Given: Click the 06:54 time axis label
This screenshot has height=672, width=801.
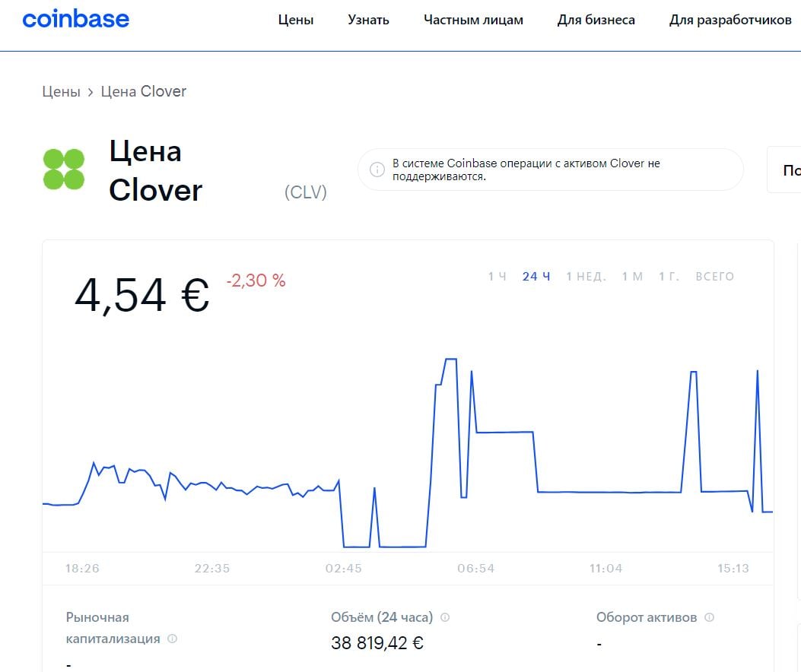Looking at the screenshot, I should [x=475, y=569].
